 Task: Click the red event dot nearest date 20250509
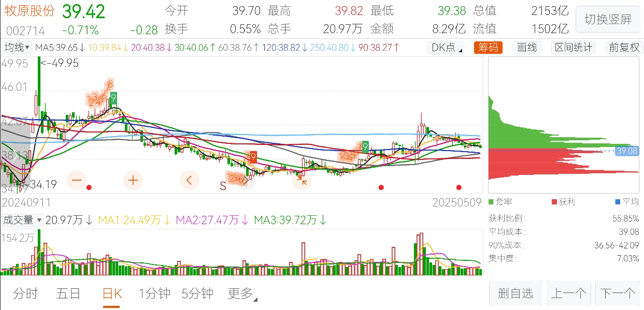(459, 187)
